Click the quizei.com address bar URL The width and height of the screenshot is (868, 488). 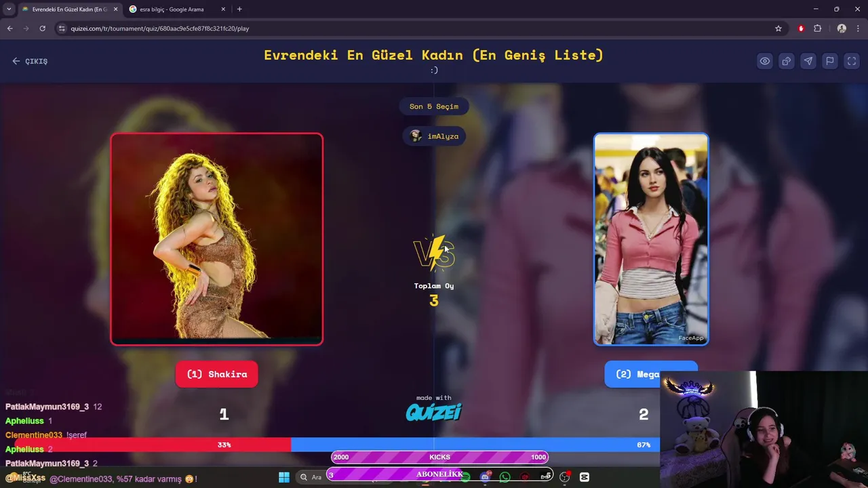tap(159, 28)
